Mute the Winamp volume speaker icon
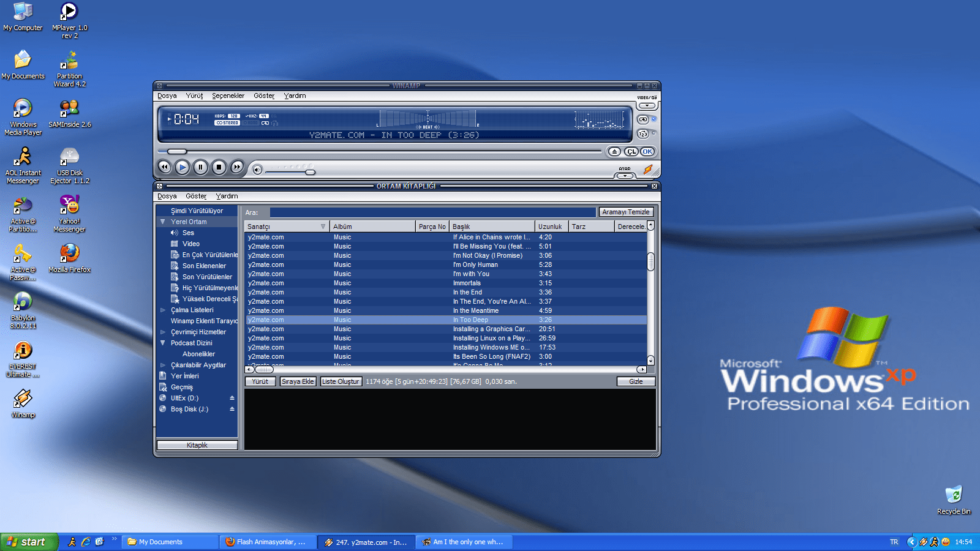980x551 pixels. point(258,170)
